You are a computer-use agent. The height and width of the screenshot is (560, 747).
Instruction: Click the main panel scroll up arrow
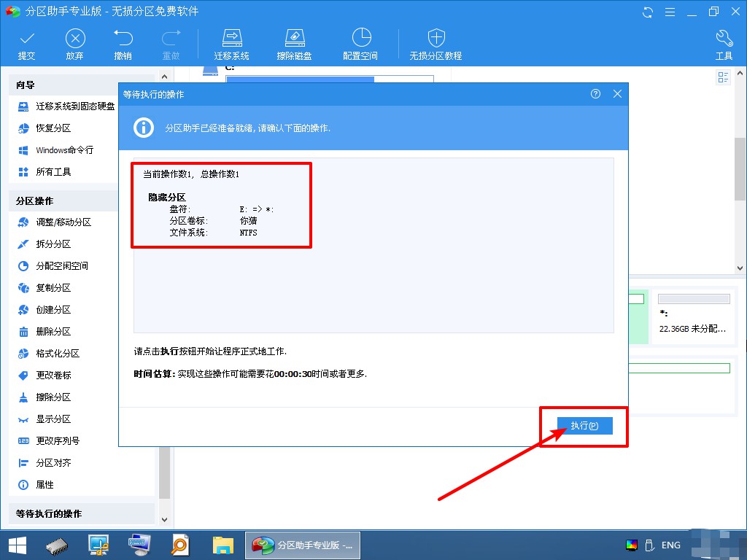pyautogui.click(x=740, y=74)
